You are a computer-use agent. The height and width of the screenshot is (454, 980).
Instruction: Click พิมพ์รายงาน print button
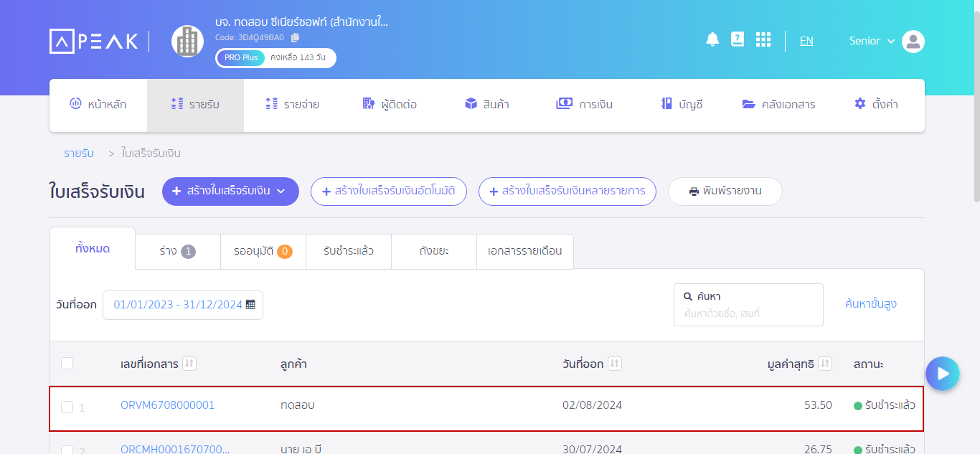coord(725,191)
